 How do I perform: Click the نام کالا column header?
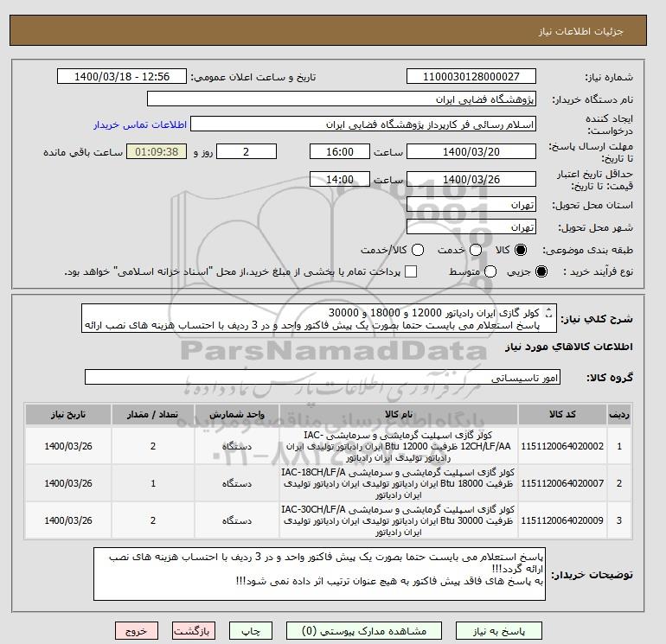[399, 414]
